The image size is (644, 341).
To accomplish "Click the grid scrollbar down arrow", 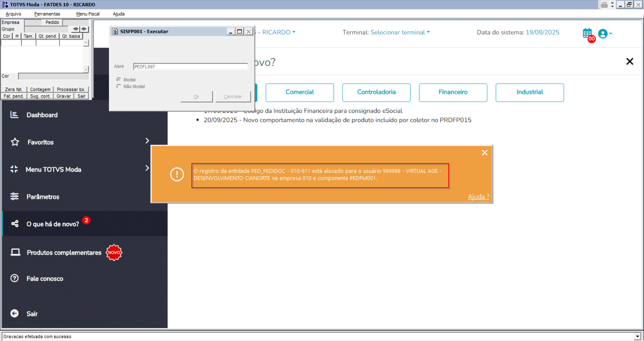I will pos(86,69).
